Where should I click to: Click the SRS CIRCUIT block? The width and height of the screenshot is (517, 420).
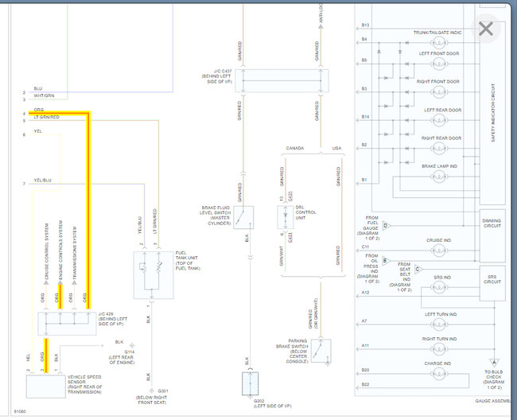[x=492, y=283]
